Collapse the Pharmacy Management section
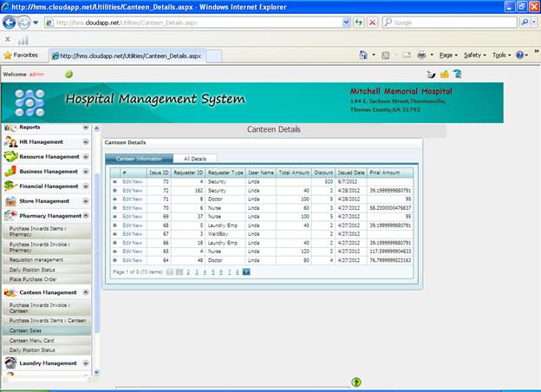 click(x=86, y=215)
